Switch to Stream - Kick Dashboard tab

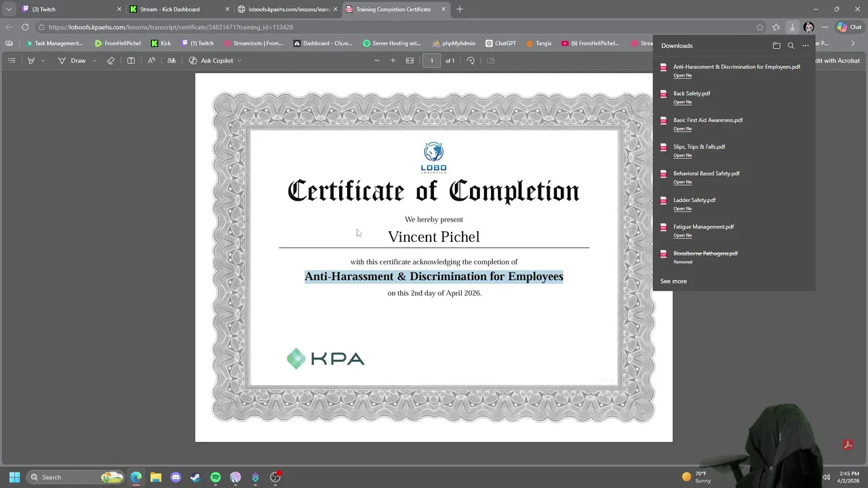(179, 9)
